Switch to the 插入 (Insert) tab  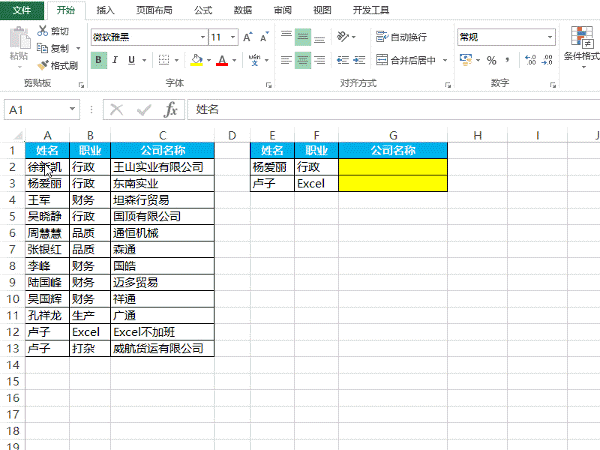[105, 10]
